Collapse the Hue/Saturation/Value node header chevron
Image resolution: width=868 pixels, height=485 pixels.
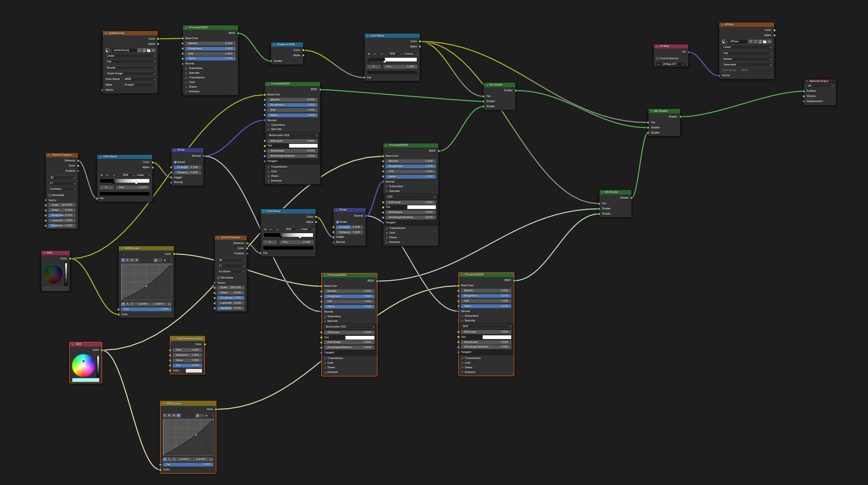point(174,338)
